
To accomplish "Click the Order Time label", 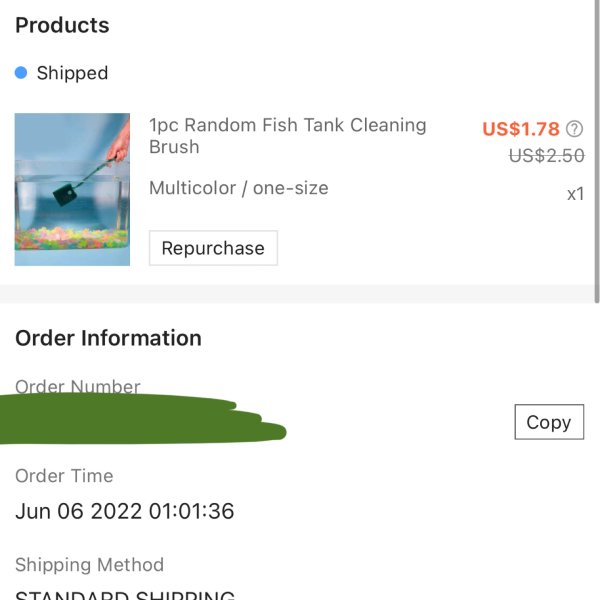I will (x=64, y=476).
